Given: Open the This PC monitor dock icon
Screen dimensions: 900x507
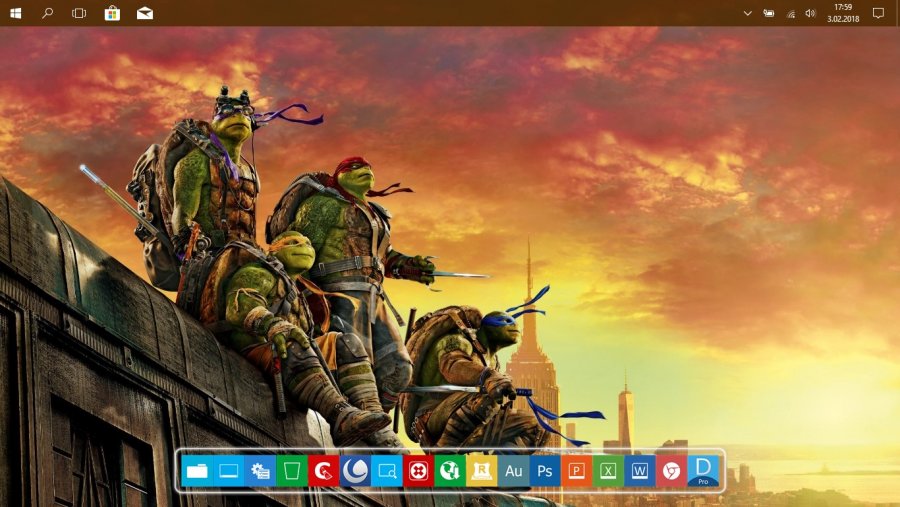Looking at the screenshot, I should (228, 471).
